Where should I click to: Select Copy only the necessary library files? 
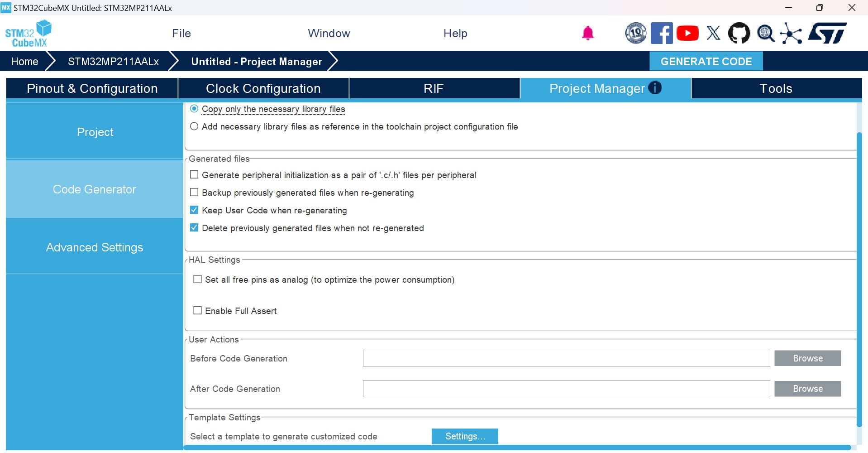194,109
